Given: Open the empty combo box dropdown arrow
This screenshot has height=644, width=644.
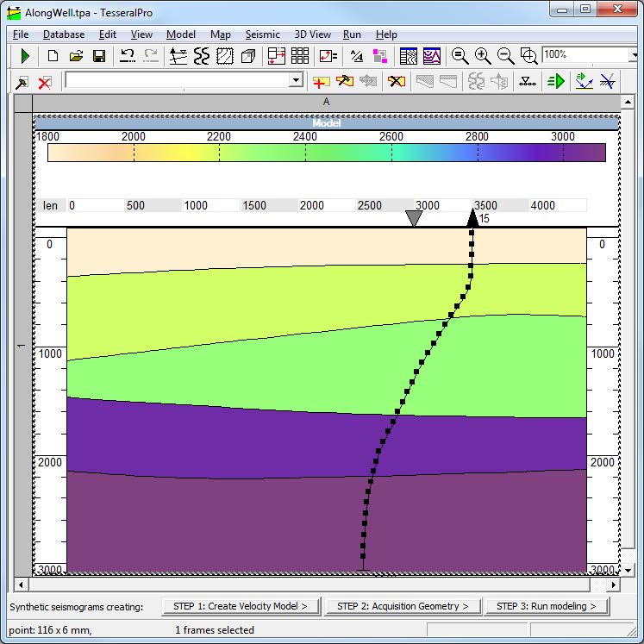Looking at the screenshot, I should tap(297, 80).
